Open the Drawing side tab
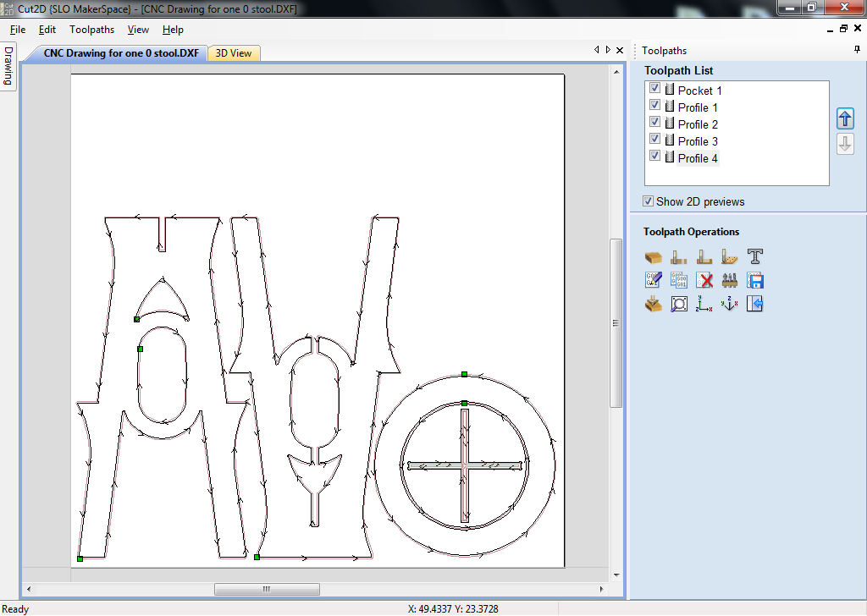This screenshot has width=867, height=616. [8, 66]
